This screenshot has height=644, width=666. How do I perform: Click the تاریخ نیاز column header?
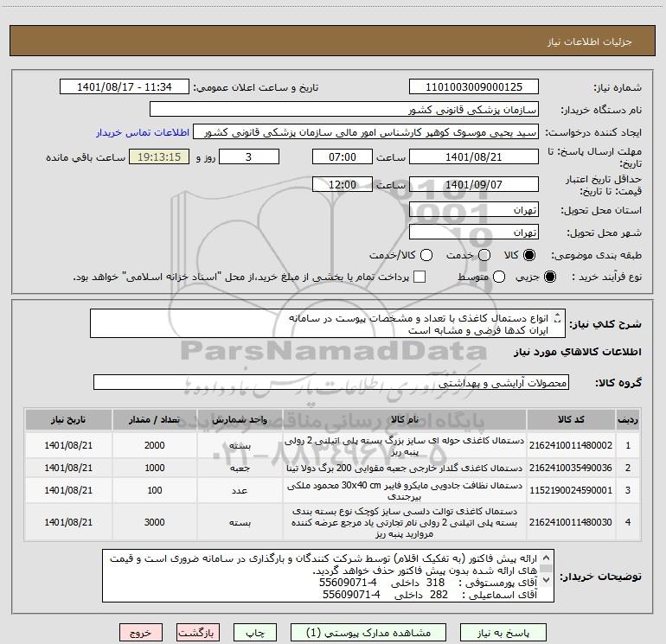pyautogui.click(x=68, y=420)
